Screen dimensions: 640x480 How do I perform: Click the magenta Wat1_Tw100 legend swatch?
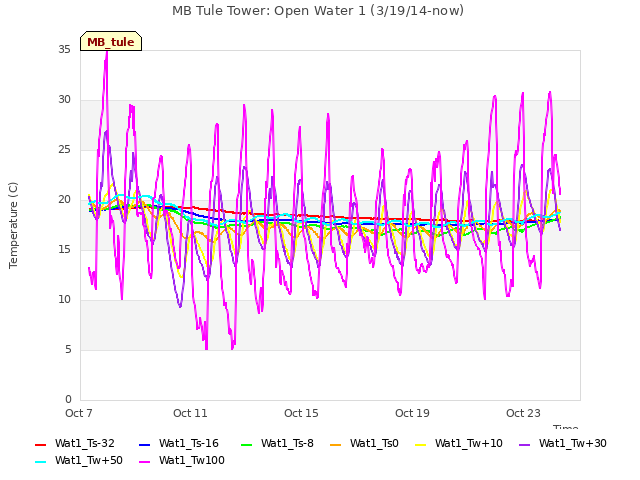point(145,462)
